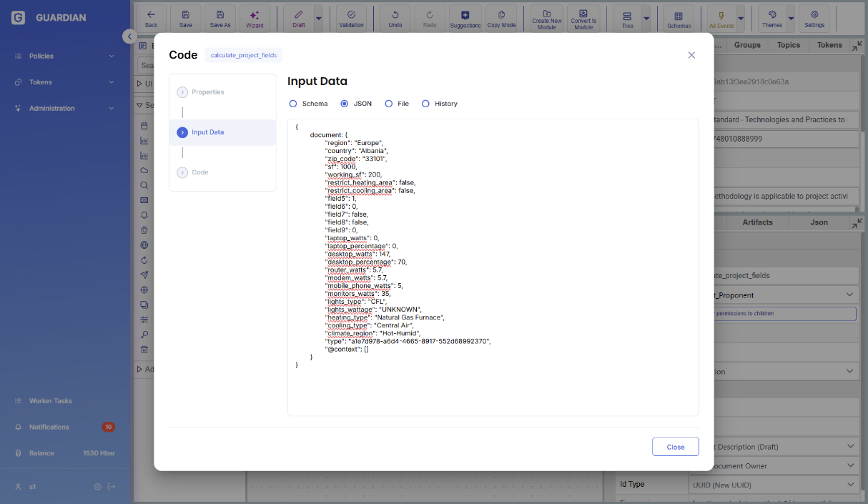The width and height of the screenshot is (868, 504).
Task: Open the Code step in wizard
Action: [x=199, y=172]
